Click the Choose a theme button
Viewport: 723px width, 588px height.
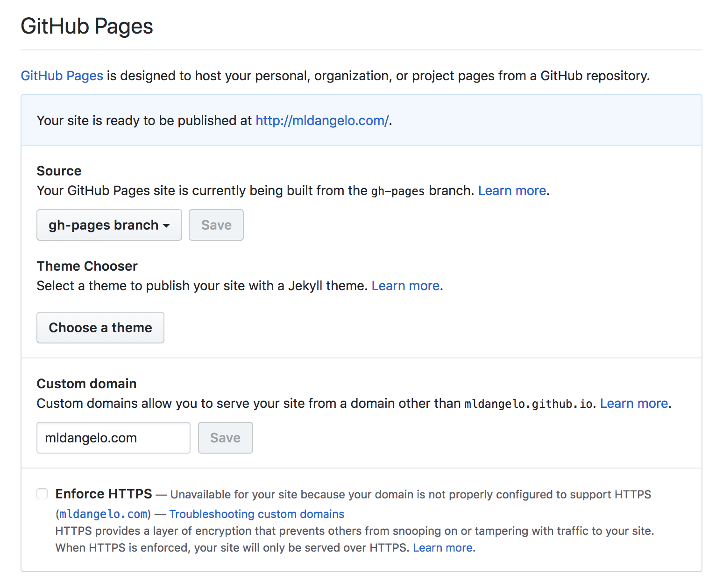pyautogui.click(x=100, y=327)
